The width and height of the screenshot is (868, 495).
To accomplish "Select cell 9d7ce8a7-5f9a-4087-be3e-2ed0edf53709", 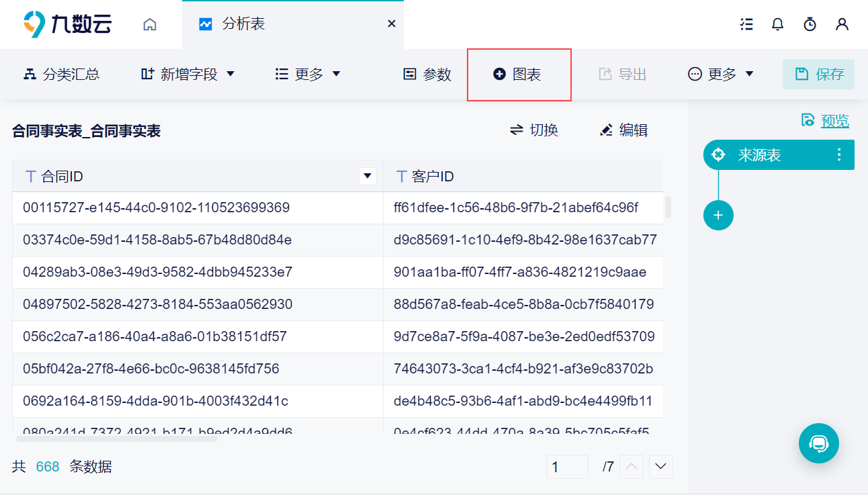I will (523, 336).
